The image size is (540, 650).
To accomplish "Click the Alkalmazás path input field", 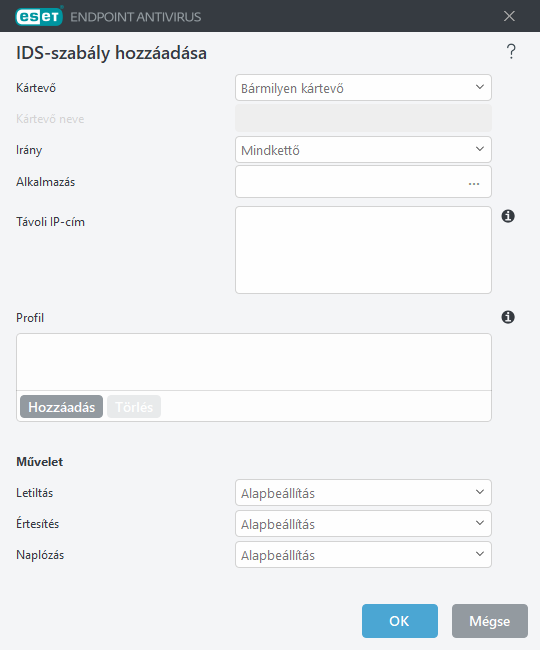I will (x=351, y=182).
